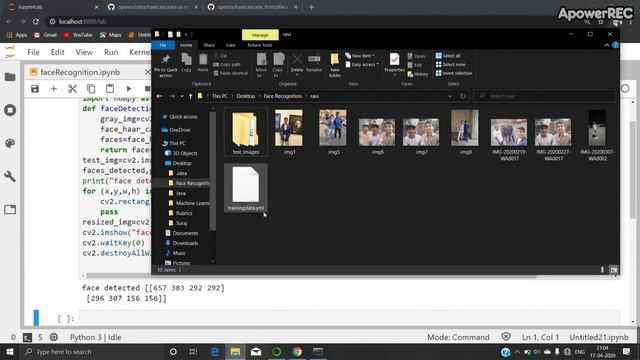Click Explorer back navigation arrow
640x360 pixels.
tap(160, 96)
